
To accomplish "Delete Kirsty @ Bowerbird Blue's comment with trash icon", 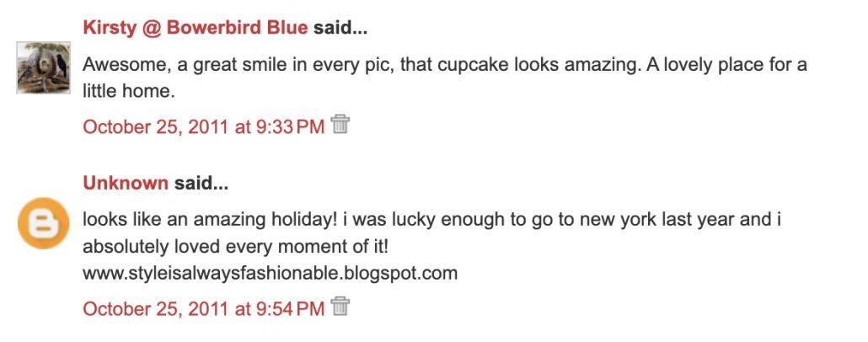I will click(x=340, y=126).
